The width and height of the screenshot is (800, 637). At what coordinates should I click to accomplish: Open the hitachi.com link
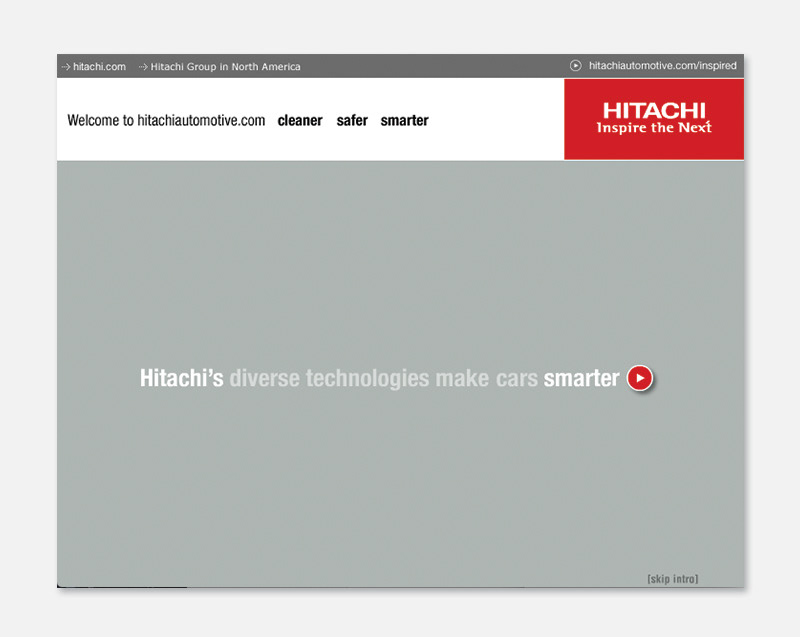tap(99, 67)
